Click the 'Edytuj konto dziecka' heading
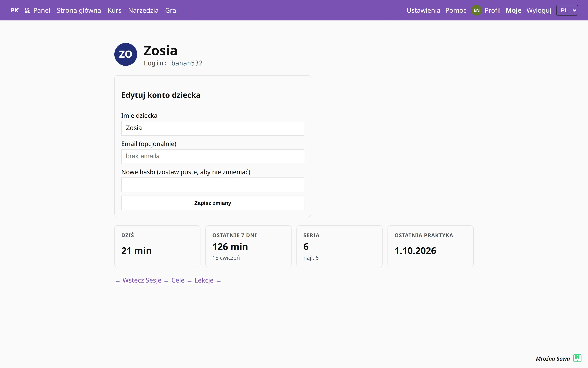 pos(161,95)
